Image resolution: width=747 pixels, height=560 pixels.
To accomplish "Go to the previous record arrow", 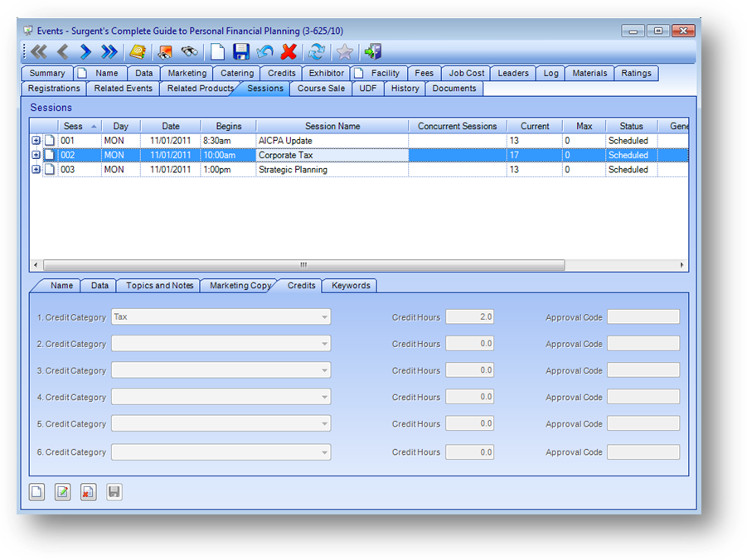I will pos(62,51).
